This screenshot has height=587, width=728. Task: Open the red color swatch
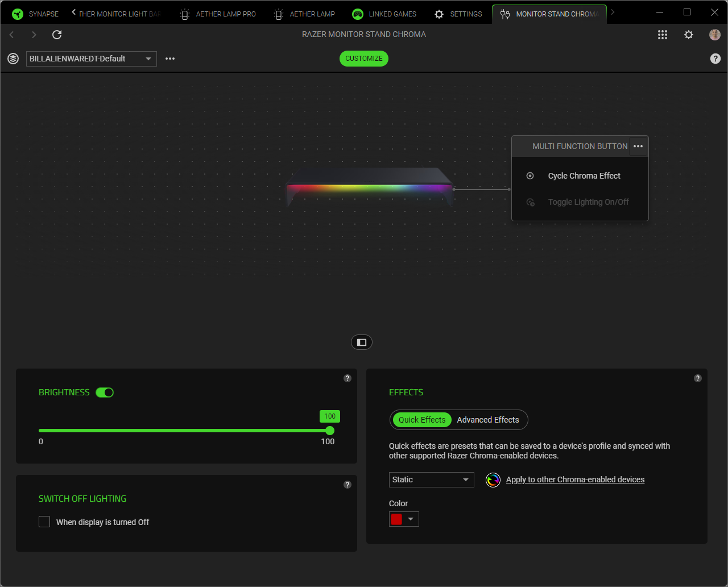point(396,519)
